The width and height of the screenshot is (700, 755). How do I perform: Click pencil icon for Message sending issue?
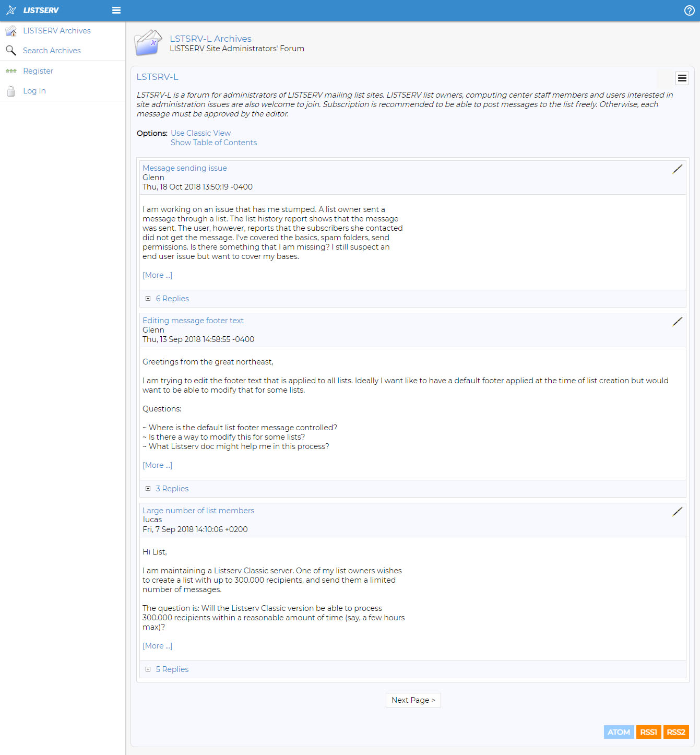[678, 169]
